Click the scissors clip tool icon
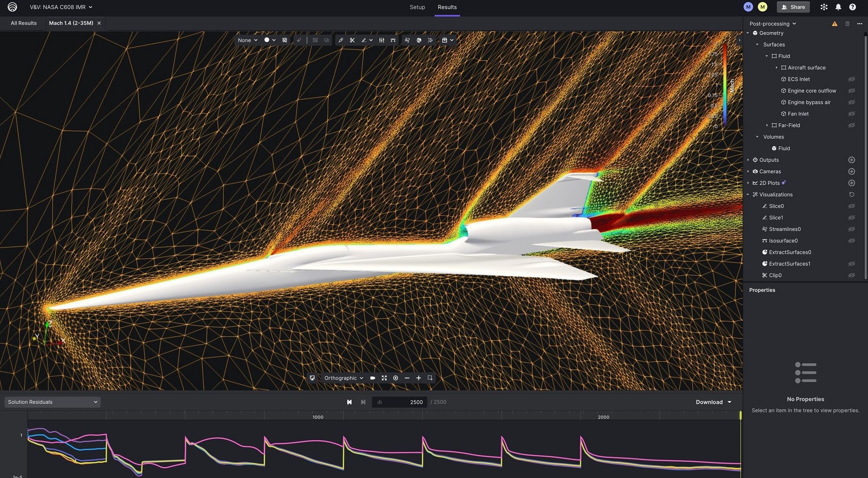868x478 pixels. tap(352, 40)
